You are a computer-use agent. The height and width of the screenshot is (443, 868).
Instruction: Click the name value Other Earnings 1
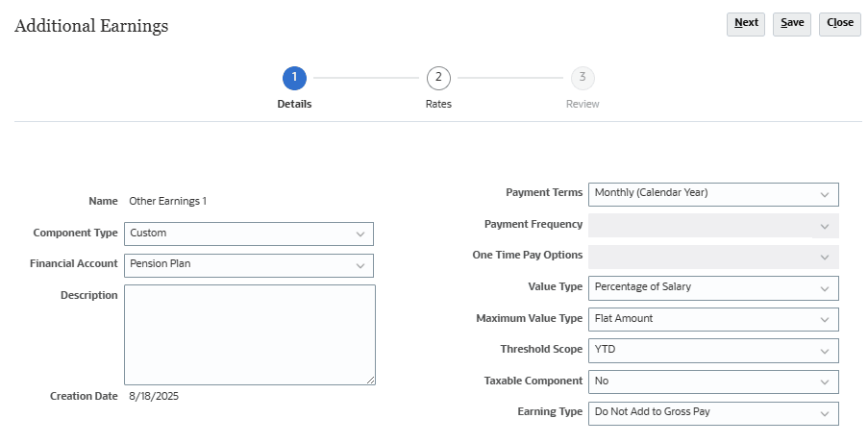167,201
